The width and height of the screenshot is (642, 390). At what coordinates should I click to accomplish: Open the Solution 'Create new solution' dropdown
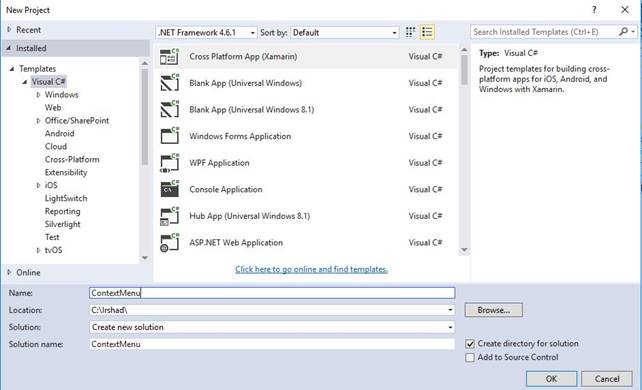[272, 327]
